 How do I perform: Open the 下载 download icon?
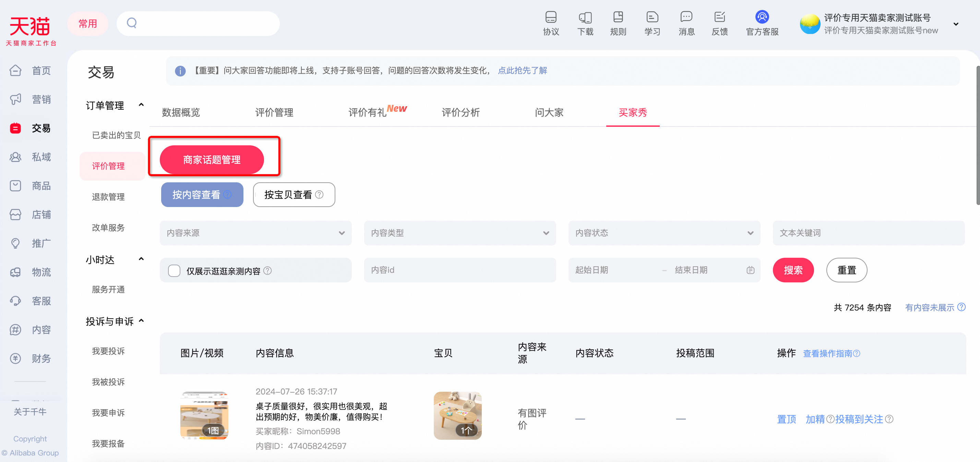click(x=585, y=24)
